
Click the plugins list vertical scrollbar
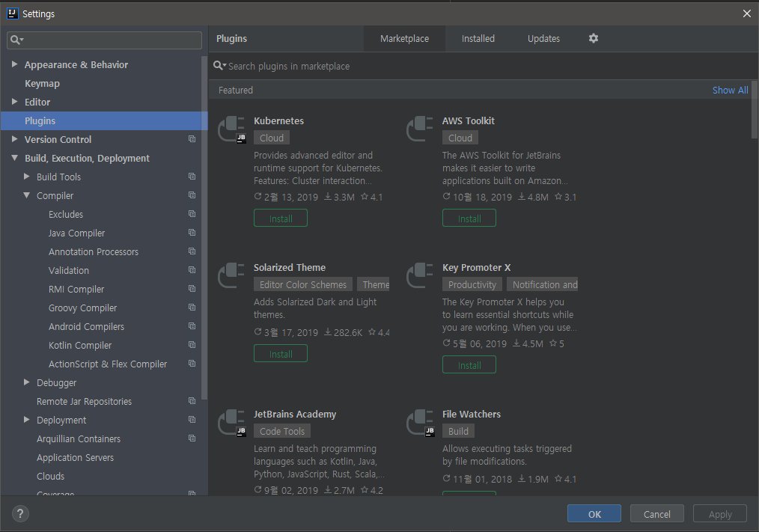755,109
